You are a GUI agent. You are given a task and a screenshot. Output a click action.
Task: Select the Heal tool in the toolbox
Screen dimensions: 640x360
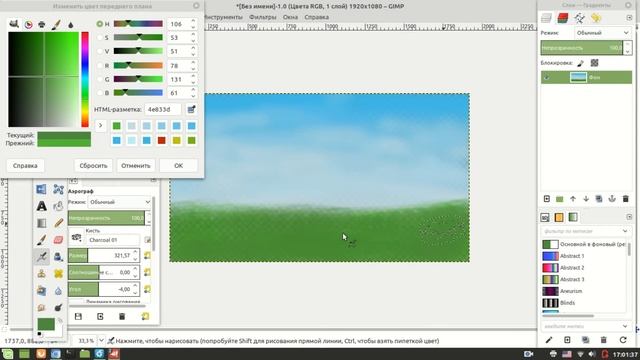58,273
